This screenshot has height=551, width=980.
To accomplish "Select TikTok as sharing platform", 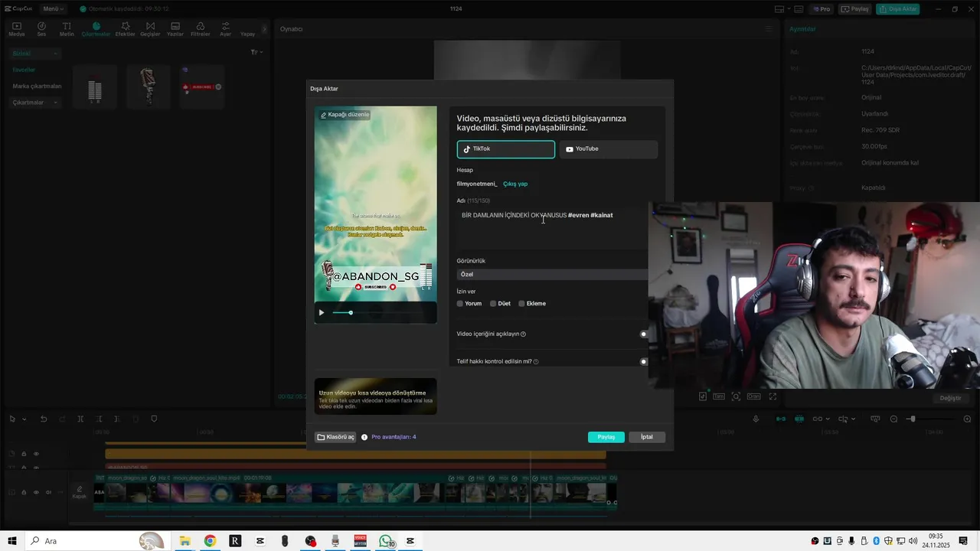I will pos(506,149).
